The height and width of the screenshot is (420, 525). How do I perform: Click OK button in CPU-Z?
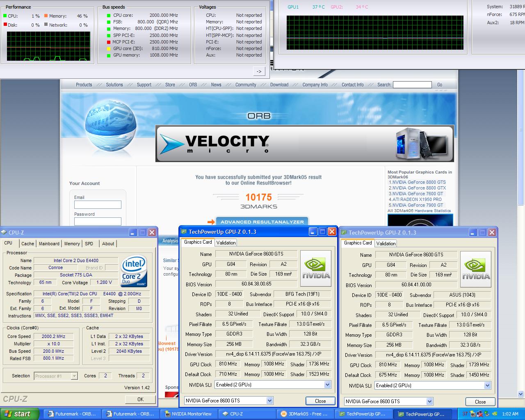[x=140, y=399]
